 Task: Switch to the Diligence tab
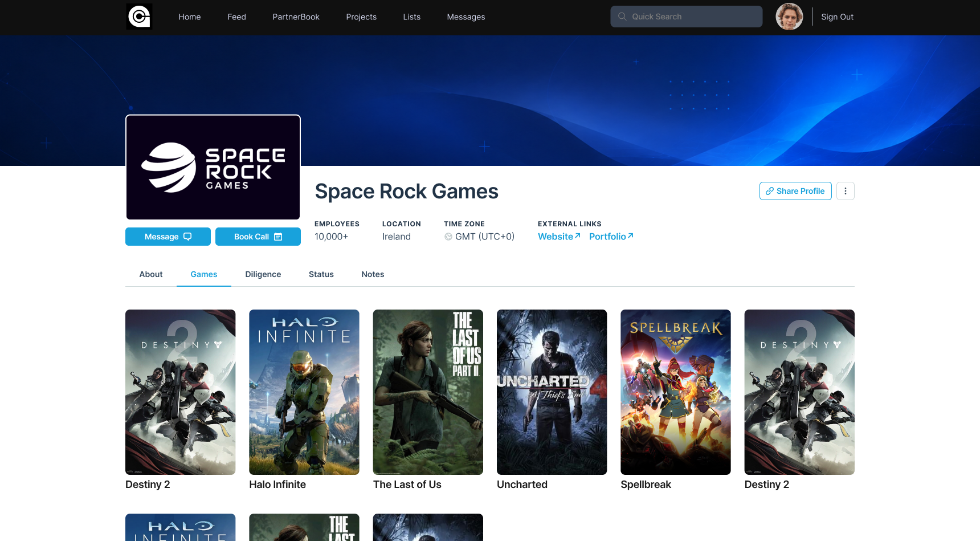point(263,274)
